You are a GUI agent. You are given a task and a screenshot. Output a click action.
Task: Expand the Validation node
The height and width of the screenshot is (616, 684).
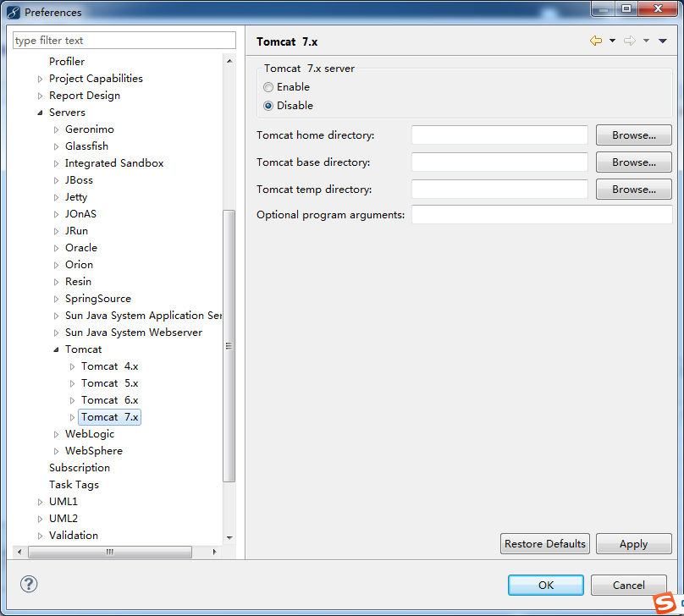[x=40, y=536]
